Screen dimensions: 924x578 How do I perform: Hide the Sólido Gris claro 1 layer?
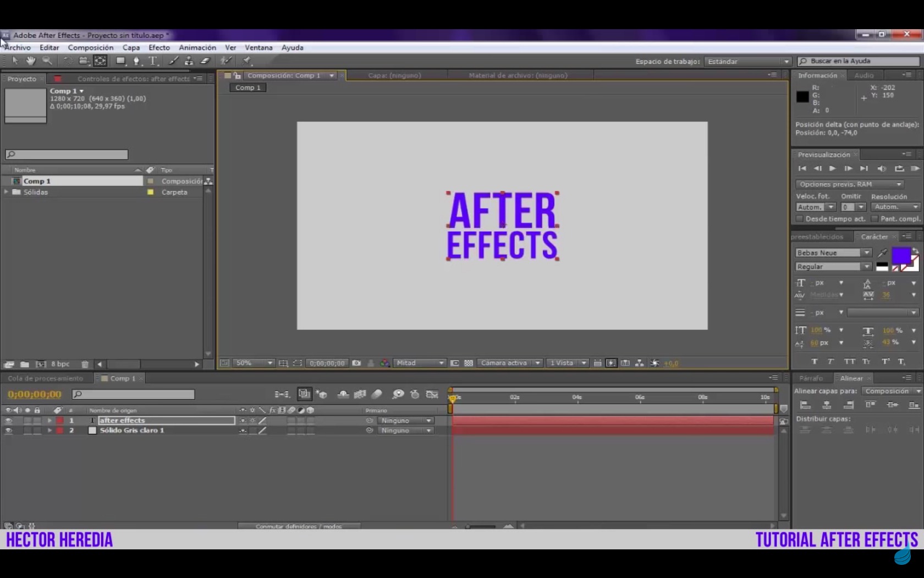pyautogui.click(x=8, y=430)
